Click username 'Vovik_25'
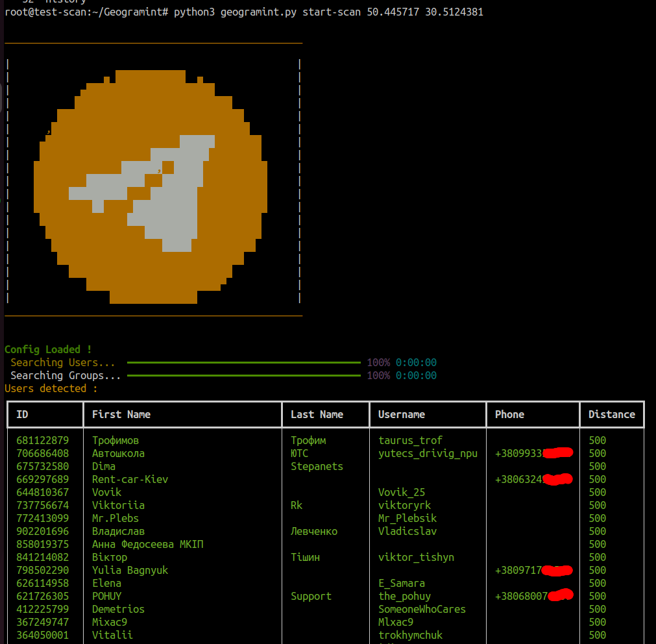This screenshot has width=656, height=644. [x=402, y=492]
